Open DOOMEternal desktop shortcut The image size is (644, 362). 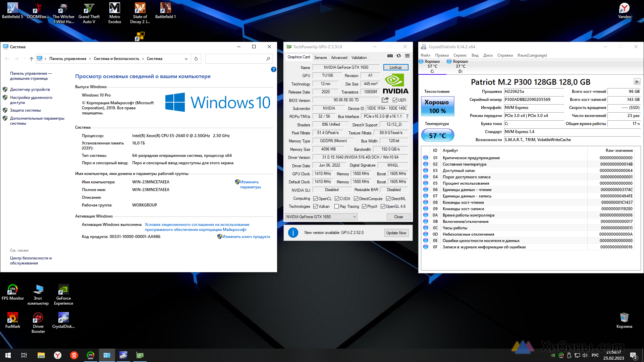coord(38,11)
